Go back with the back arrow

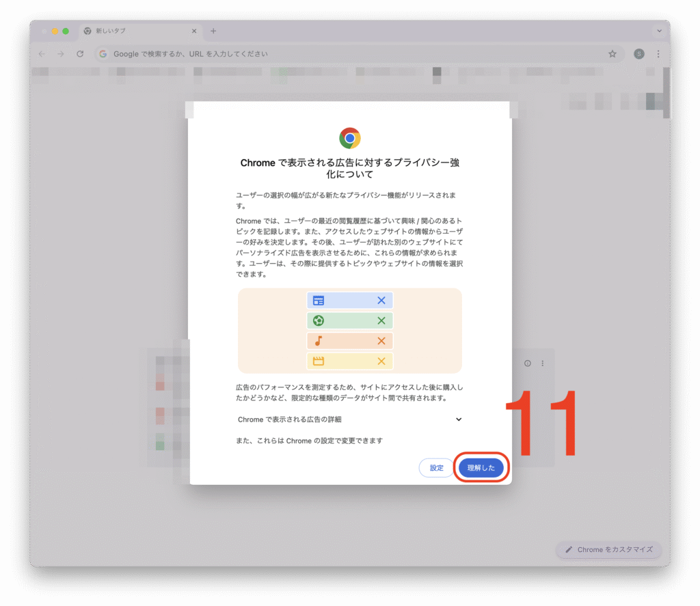click(x=42, y=54)
